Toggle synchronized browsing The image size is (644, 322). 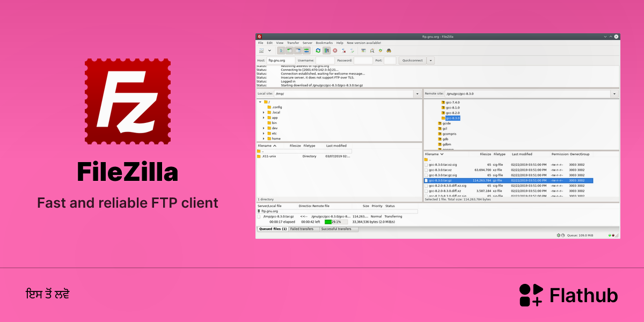380,50
